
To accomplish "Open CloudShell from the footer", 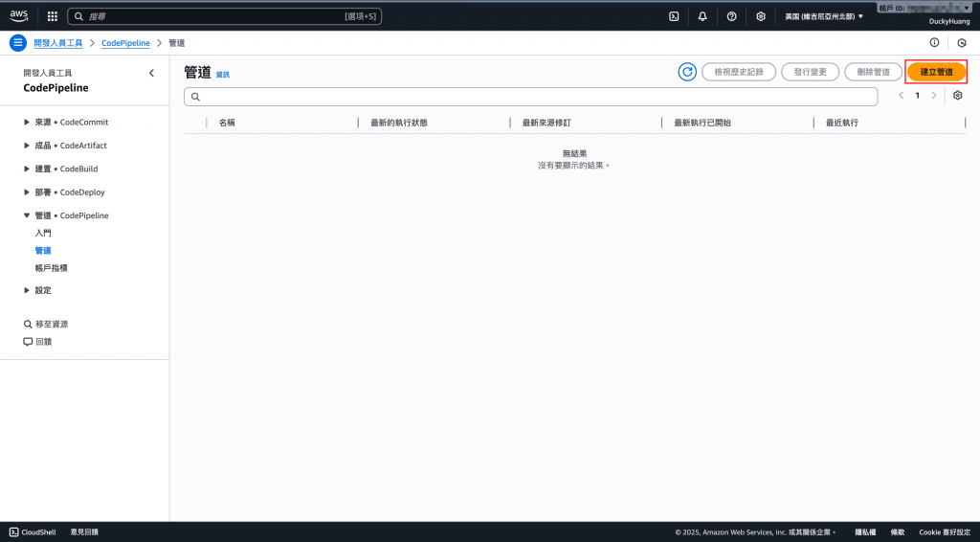I will coord(33,532).
